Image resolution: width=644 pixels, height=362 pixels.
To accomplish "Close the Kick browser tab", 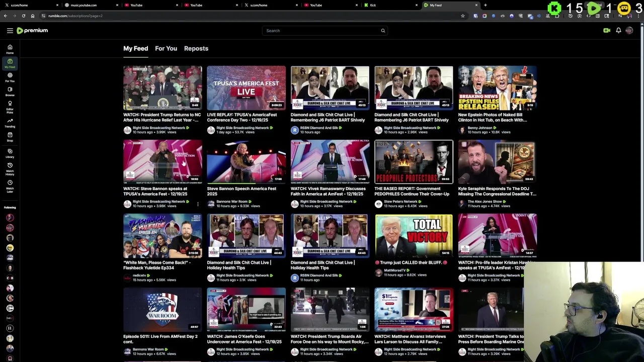I will click(416, 5).
